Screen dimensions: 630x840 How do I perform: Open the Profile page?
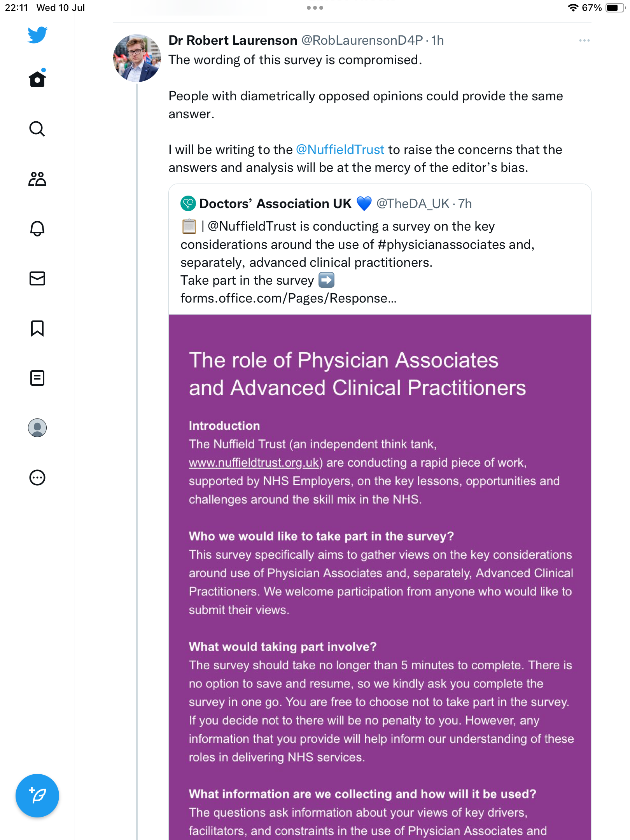tap(37, 428)
